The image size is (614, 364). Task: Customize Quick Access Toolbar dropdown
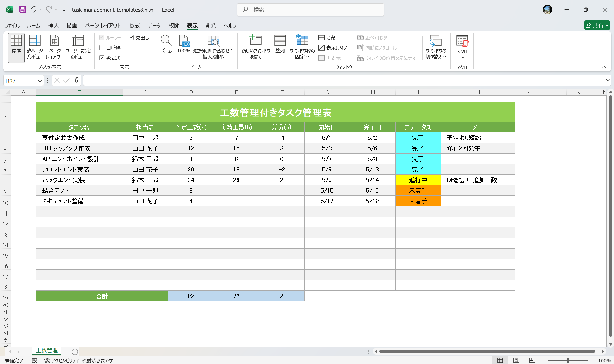(x=64, y=10)
